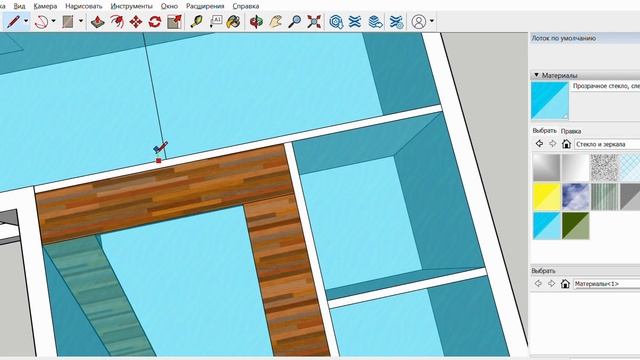The height and width of the screenshot is (360, 640).
Task: Open the Справка menu
Action: click(246, 6)
